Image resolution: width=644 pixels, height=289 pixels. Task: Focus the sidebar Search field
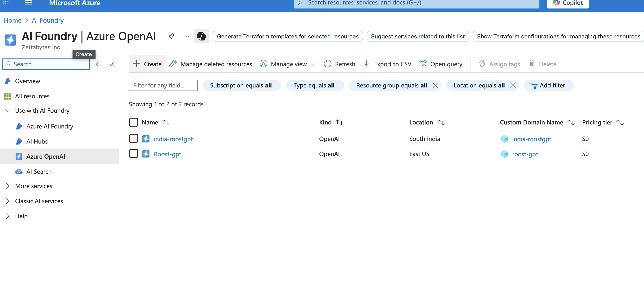[46, 64]
